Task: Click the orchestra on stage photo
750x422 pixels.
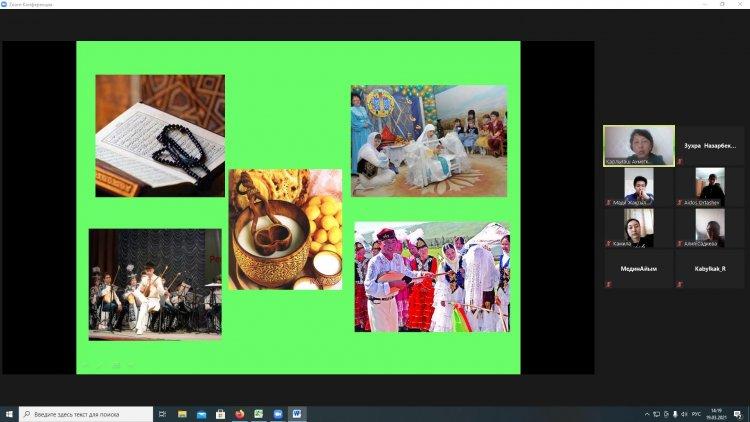Action: coord(155,283)
